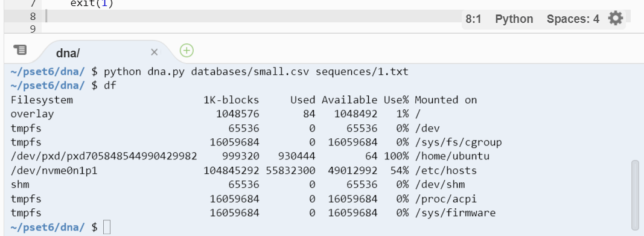Place the cursor on empty editor line 8
Viewport: 644px width, 236px height.
click(246, 16)
